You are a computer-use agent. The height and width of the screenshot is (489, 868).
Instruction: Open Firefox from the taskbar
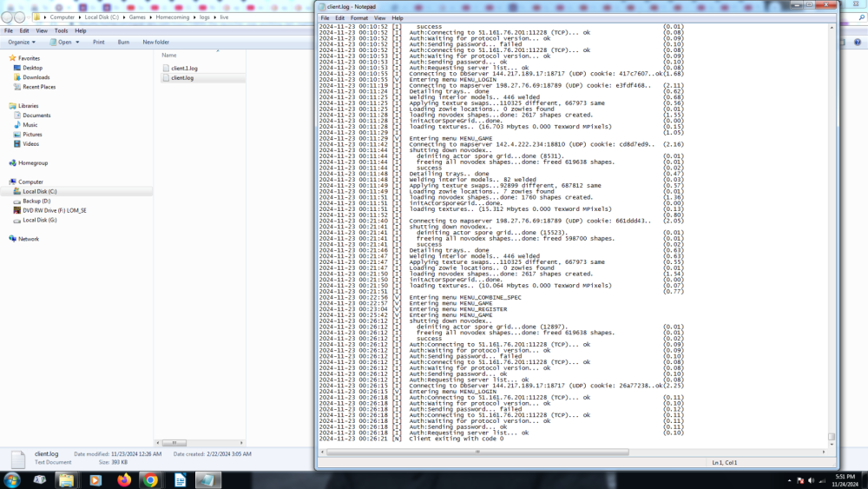pos(122,479)
